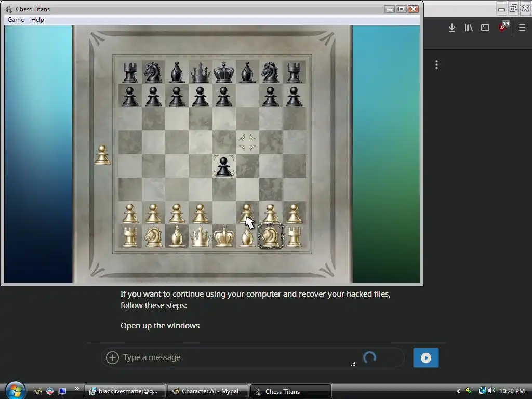Switch to Character.AI - Mypal taskbar window
Viewport: 532px width, 399px height.
point(208,391)
